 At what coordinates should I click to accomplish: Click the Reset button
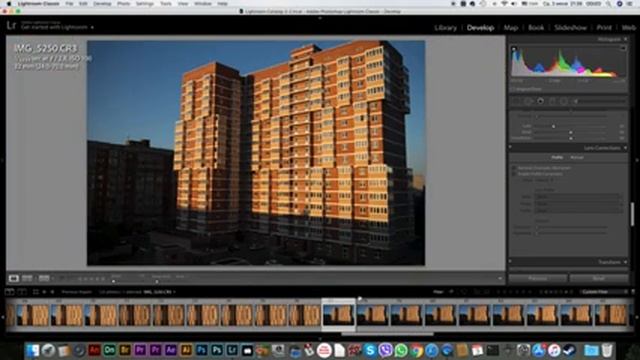coord(599,278)
